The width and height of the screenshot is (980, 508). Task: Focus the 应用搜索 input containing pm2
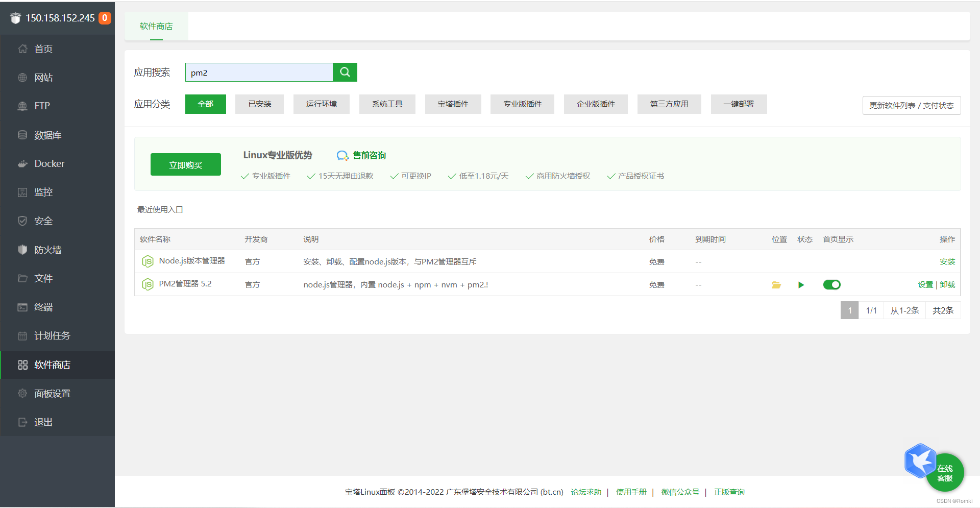coord(259,72)
